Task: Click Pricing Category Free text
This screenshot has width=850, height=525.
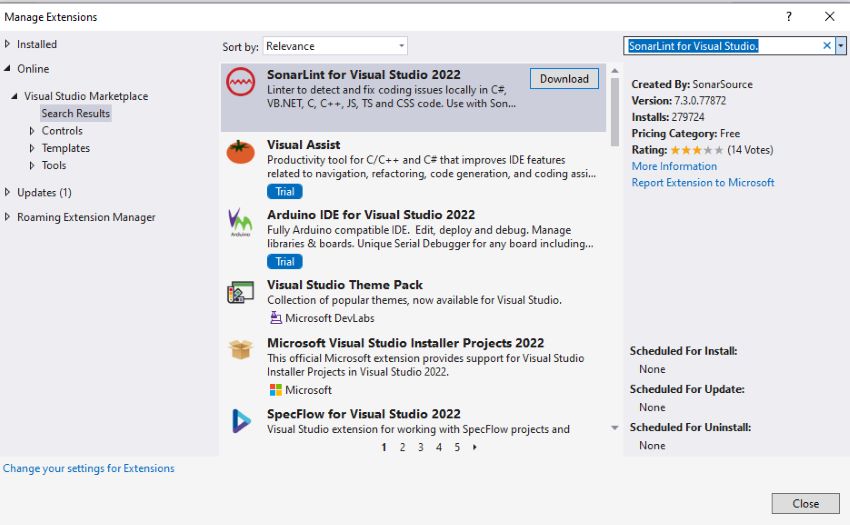Action: pos(686,133)
